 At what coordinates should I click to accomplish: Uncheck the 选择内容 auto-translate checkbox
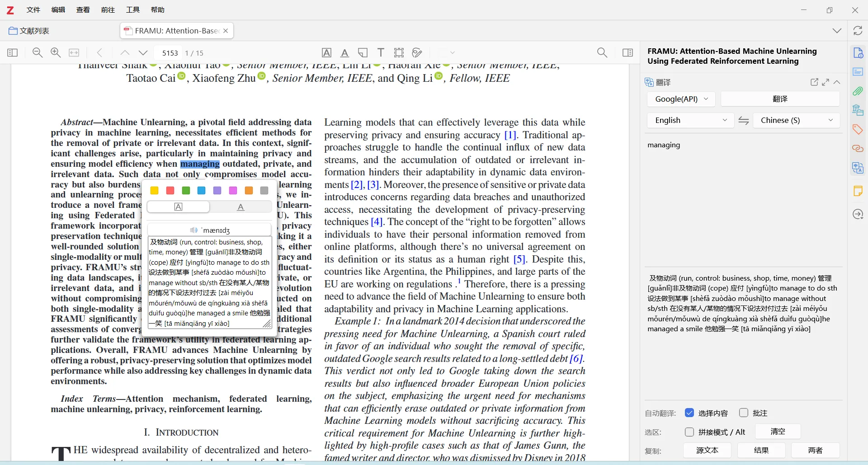[x=689, y=413]
